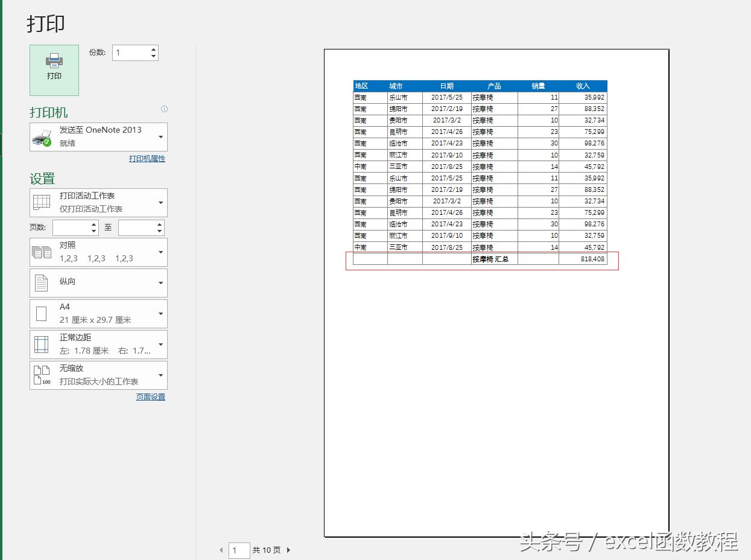Decrease the copies count with down arrow
The width and height of the screenshot is (751, 560).
pyautogui.click(x=154, y=56)
